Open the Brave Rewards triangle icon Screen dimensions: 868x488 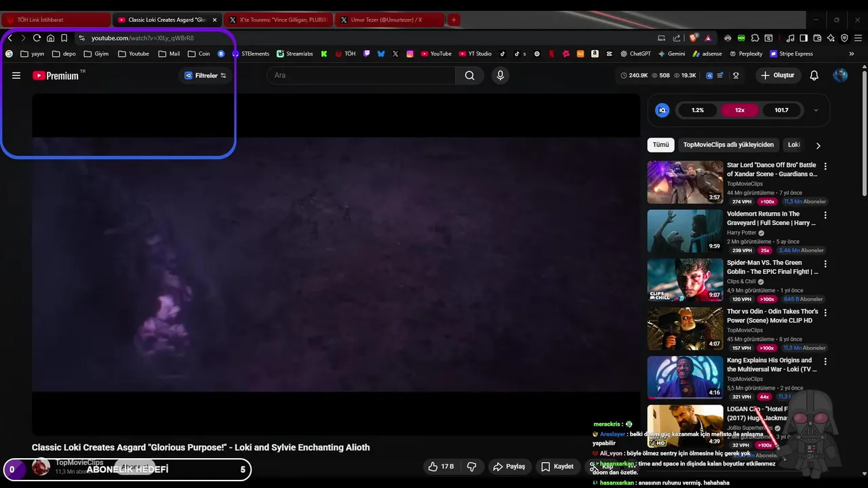[x=708, y=38]
